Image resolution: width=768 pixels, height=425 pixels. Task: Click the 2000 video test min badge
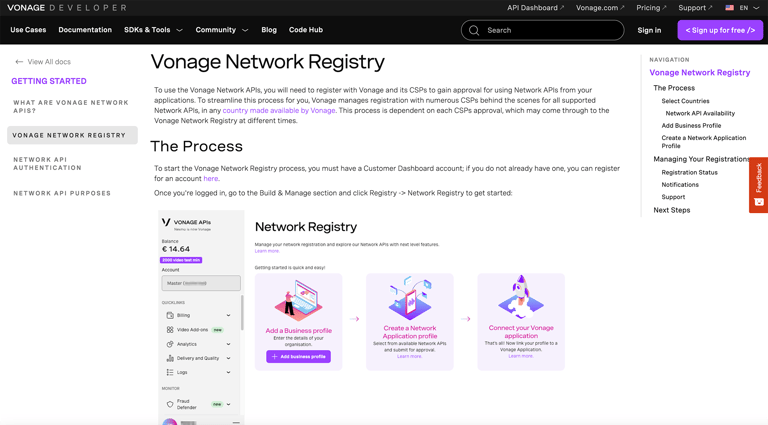(181, 260)
